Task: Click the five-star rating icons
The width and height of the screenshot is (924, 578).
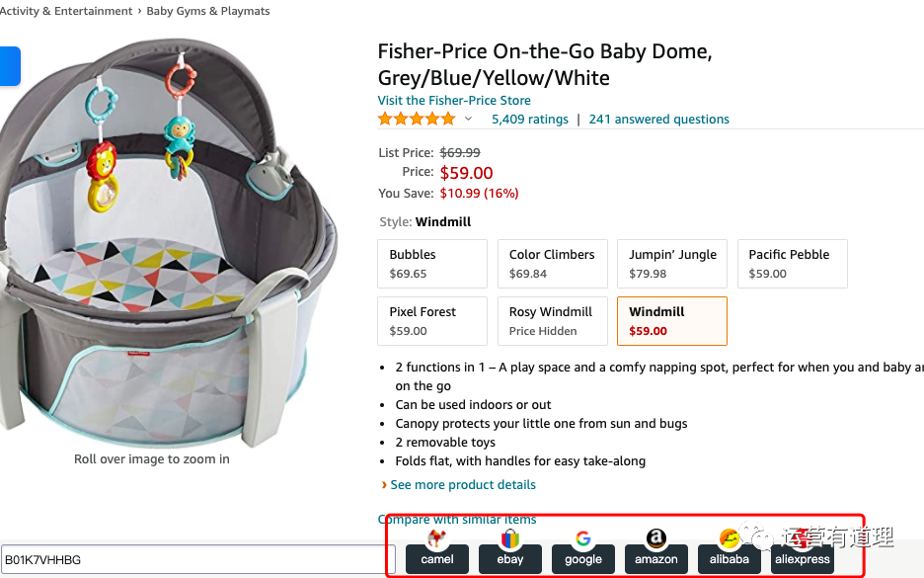Action: (x=417, y=120)
